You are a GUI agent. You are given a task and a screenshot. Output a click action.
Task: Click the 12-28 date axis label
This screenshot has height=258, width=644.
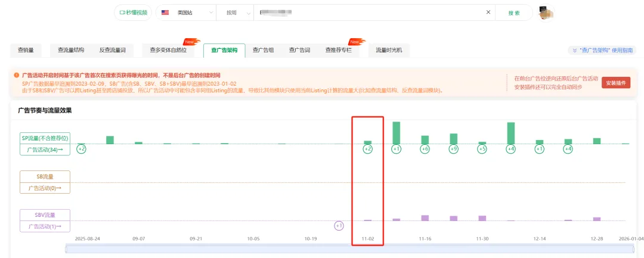pos(597,238)
